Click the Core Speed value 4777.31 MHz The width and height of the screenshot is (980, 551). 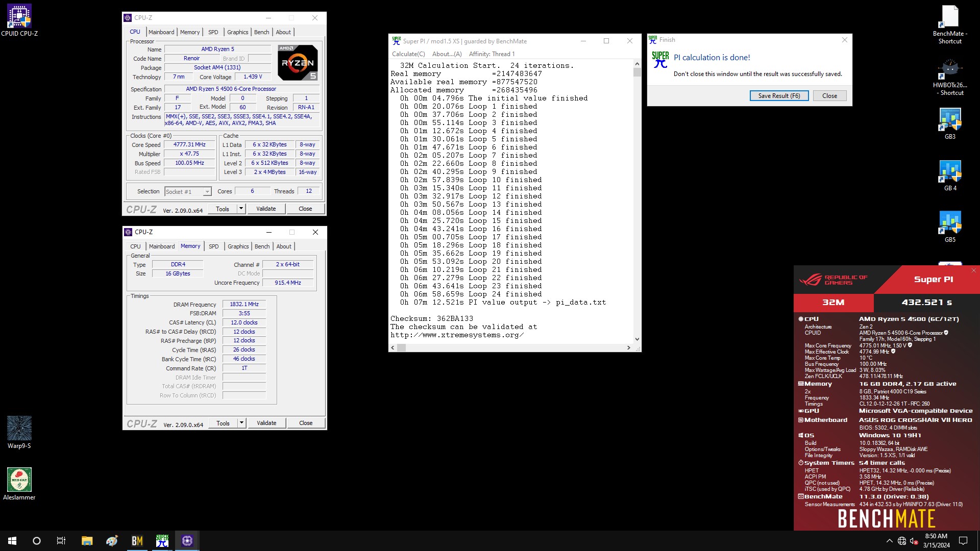pyautogui.click(x=189, y=145)
